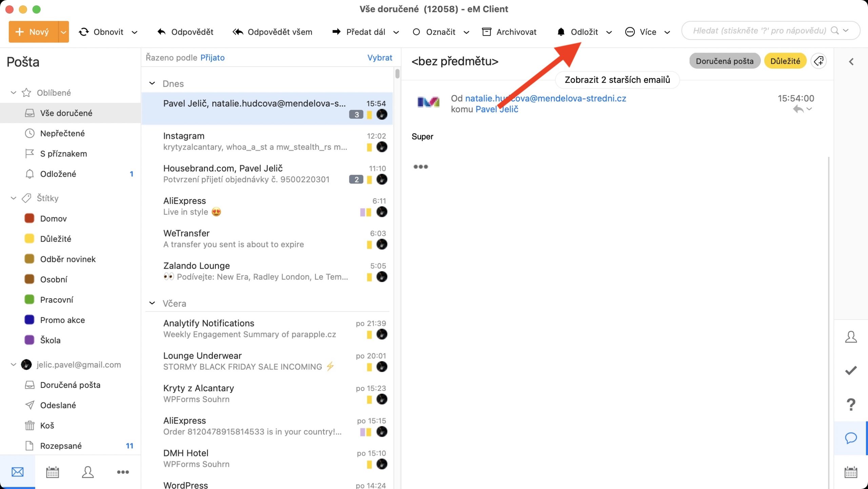Click the tag icon next to Důležité pill

819,61
